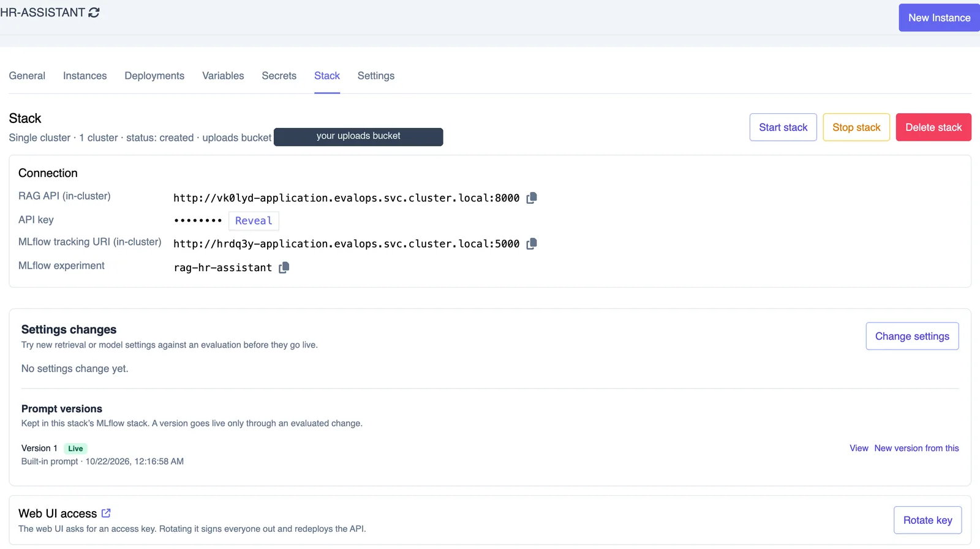
Task: Click New version from this link
Action: click(916, 448)
